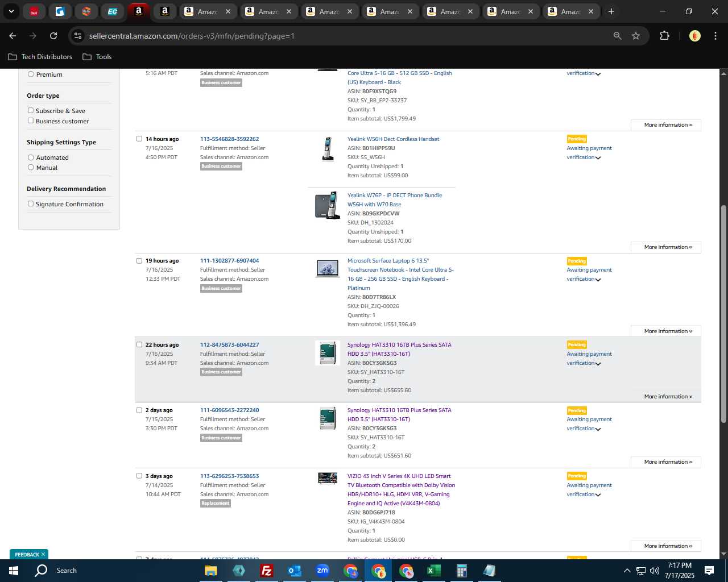Open order 113-5546828-3592262 details
728x582 pixels.
coord(229,139)
